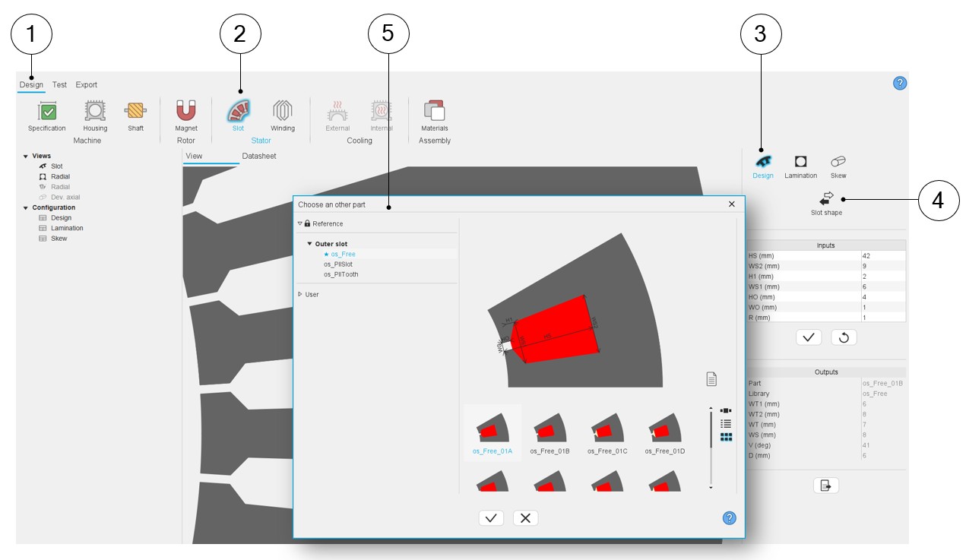Screen dimensions: 966x560
Task: Click the Part output value os_Free_01B
Action: pos(882,384)
